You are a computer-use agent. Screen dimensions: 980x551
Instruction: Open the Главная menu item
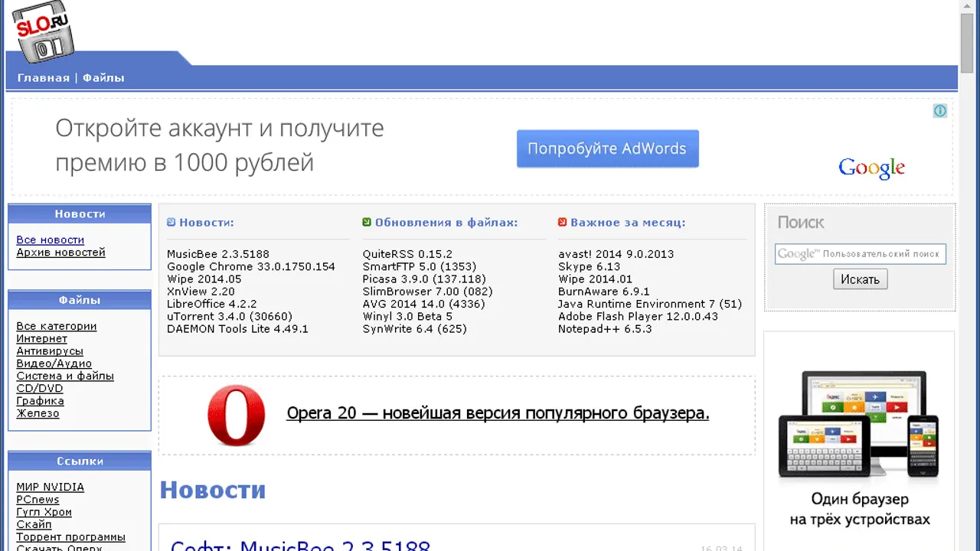43,78
